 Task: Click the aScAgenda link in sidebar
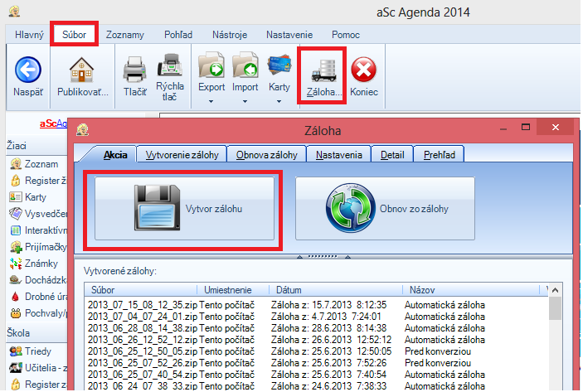[x=53, y=123]
